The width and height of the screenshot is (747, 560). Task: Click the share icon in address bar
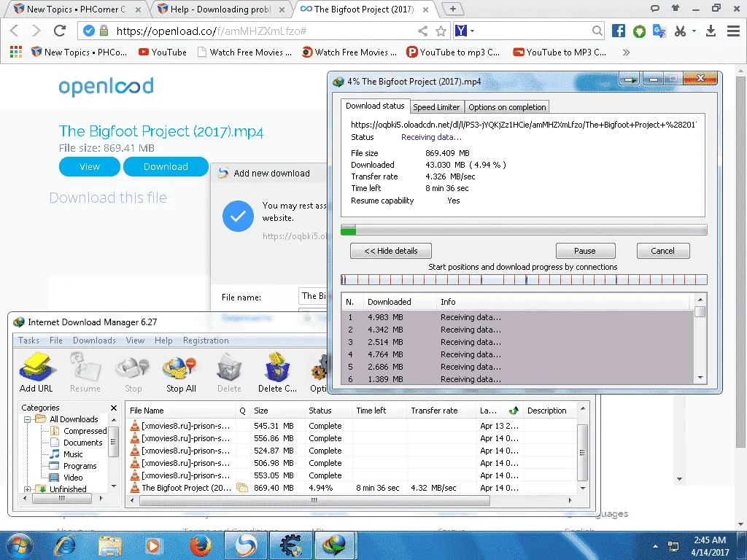click(422, 31)
